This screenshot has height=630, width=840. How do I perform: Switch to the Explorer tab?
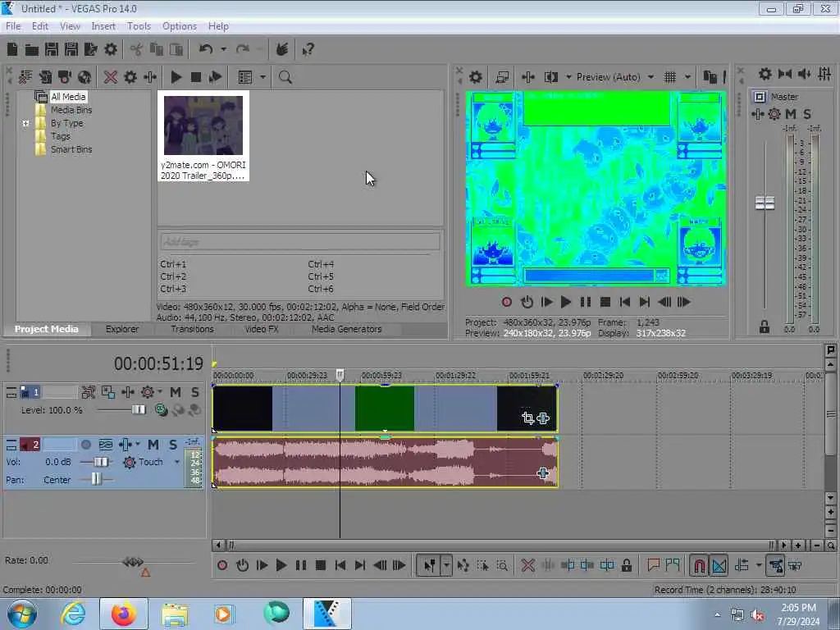click(x=122, y=329)
